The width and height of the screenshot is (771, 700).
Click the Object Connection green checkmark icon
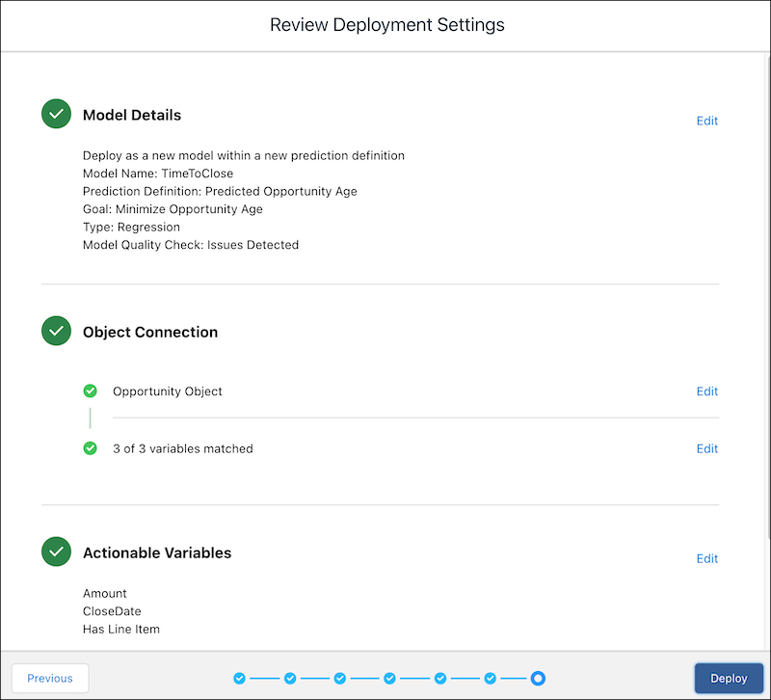56,331
